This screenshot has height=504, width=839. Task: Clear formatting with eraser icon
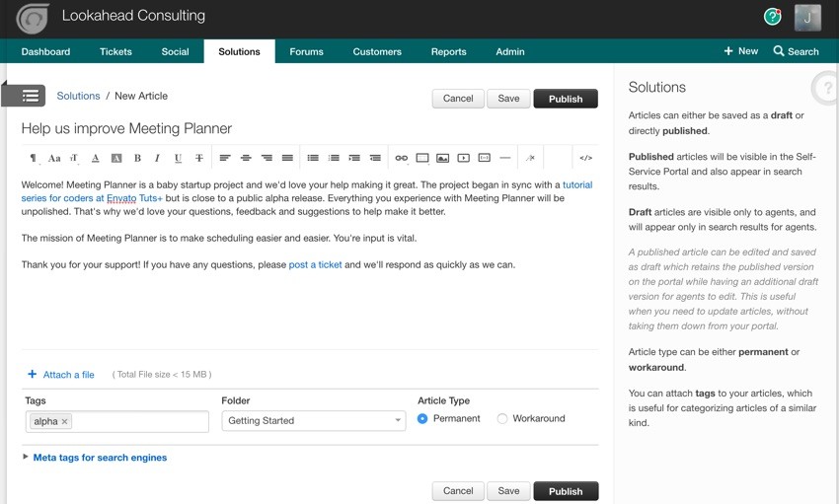pyautogui.click(x=530, y=158)
